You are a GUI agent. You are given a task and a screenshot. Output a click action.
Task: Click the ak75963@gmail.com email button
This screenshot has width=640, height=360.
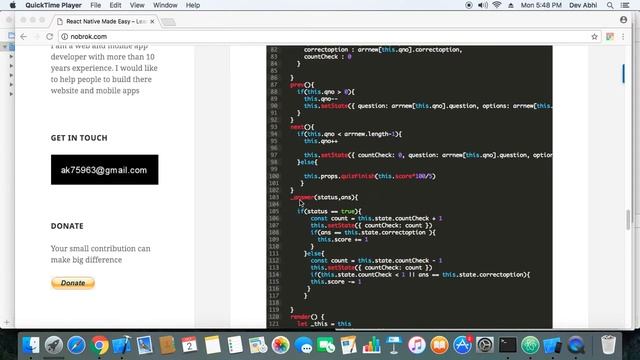[104, 170]
